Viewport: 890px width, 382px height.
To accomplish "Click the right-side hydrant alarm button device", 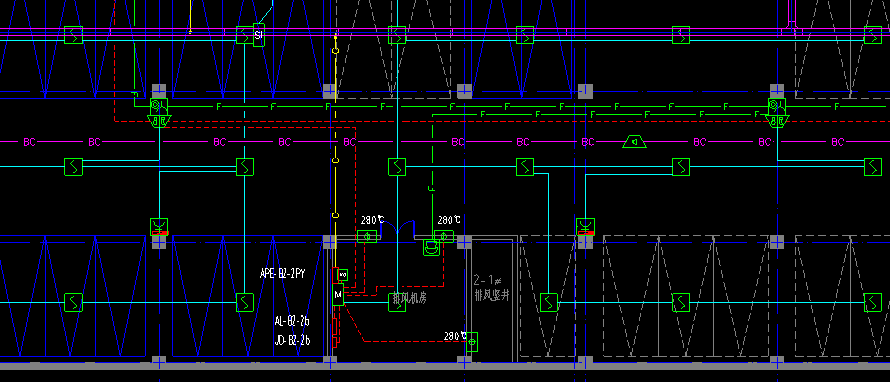I will (777, 112).
